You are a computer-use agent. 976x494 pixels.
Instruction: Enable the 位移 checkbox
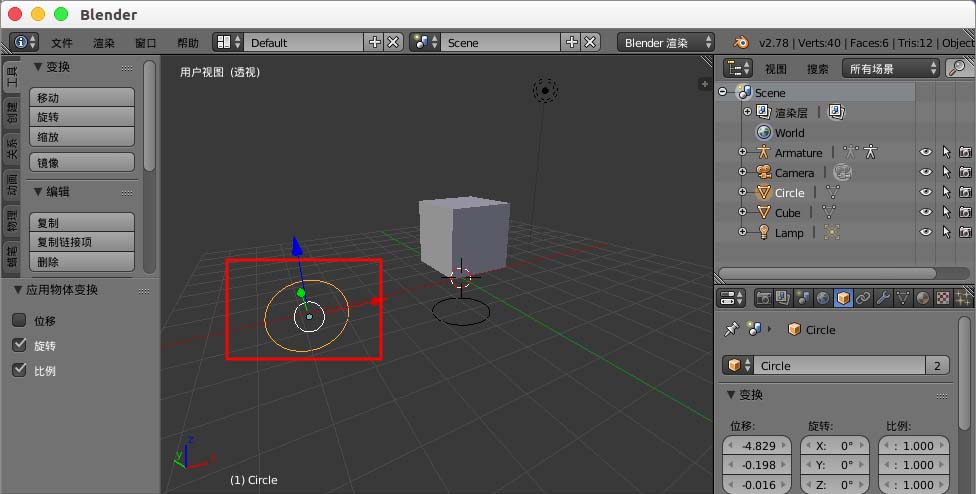tap(19, 320)
